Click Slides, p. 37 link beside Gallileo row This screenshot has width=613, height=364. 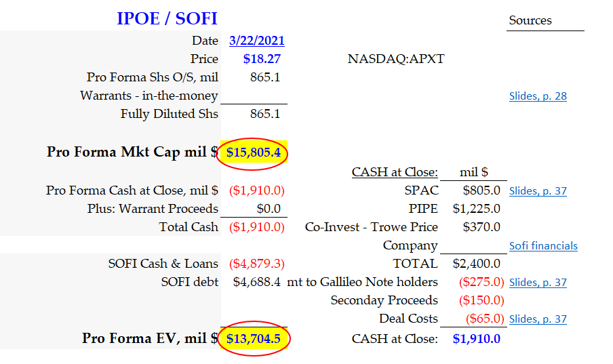[538, 283]
